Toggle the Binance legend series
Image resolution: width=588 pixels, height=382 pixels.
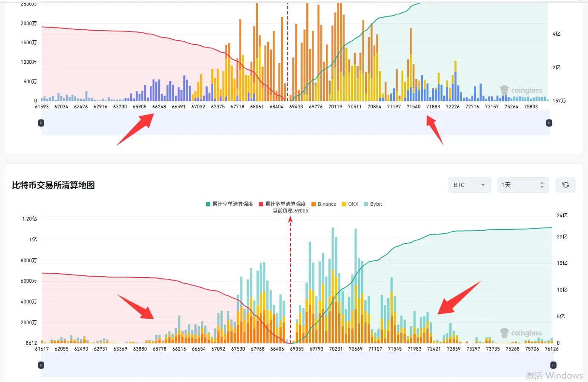[324, 204]
